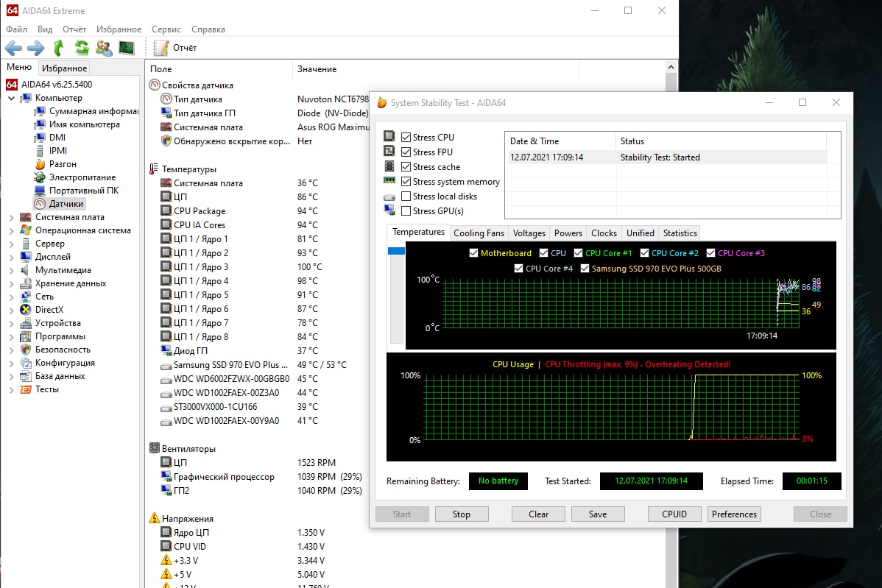Click the Stress local disks drive icon
This screenshot has width=882, height=588.
click(x=389, y=196)
